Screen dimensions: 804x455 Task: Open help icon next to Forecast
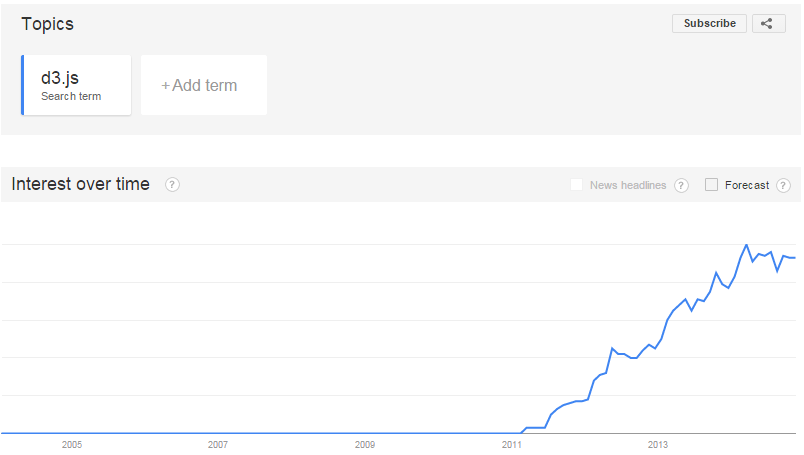[x=783, y=185]
